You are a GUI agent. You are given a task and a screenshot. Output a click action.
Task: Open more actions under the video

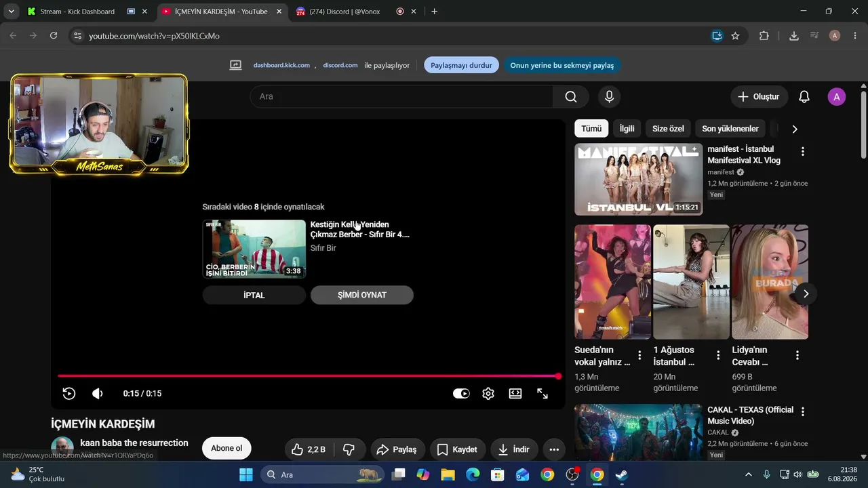[554, 449]
